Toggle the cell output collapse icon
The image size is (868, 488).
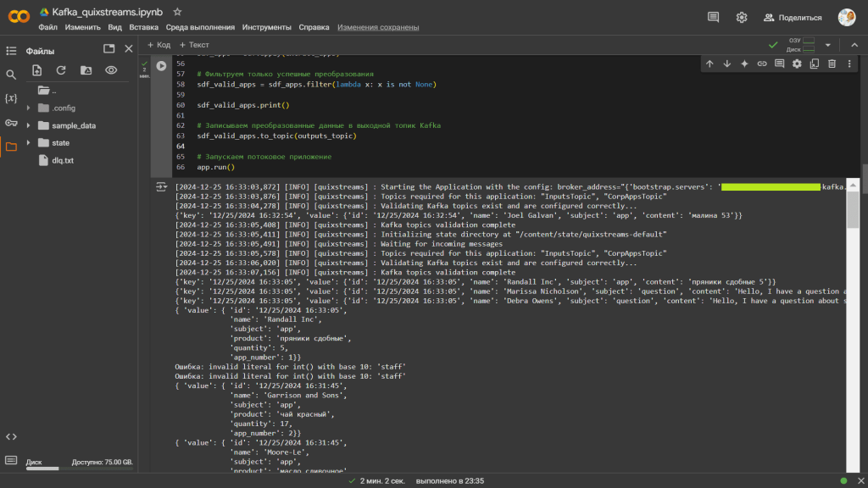161,186
